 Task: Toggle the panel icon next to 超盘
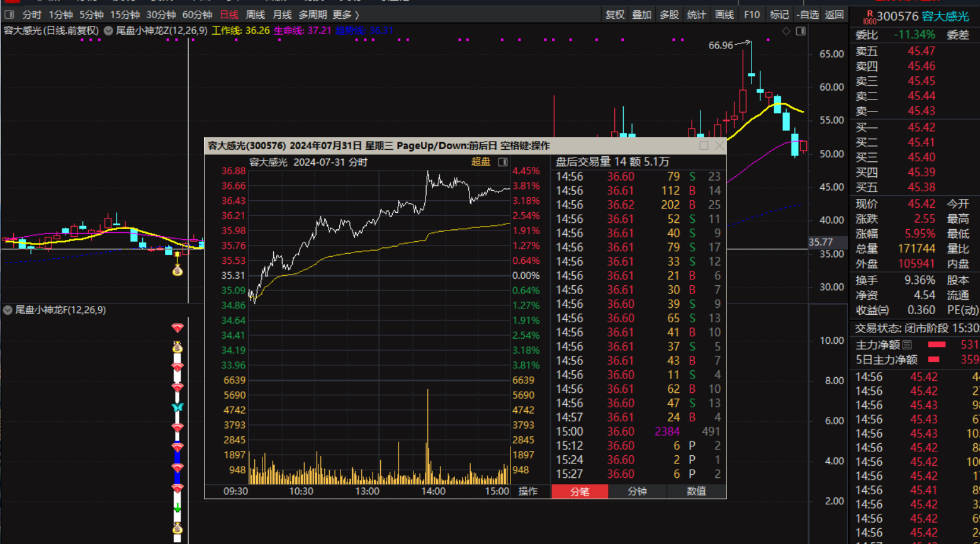(x=503, y=162)
